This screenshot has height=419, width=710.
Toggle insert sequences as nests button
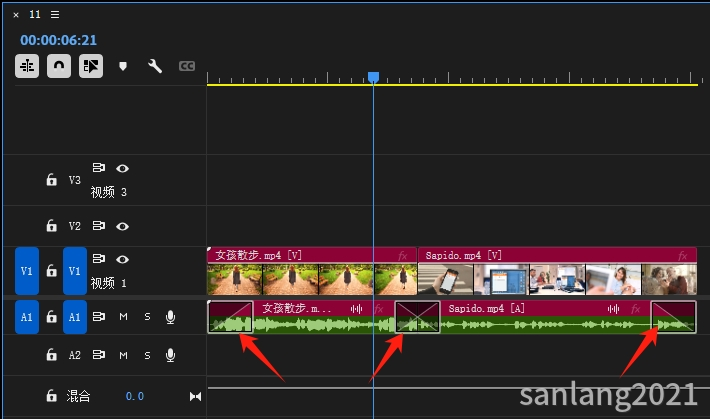(x=27, y=66)
